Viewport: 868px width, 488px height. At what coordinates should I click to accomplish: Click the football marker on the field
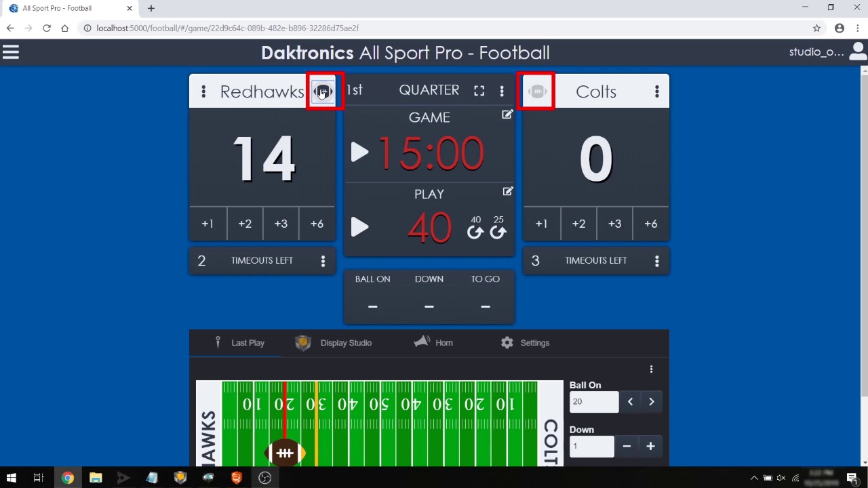pos(285,453)
